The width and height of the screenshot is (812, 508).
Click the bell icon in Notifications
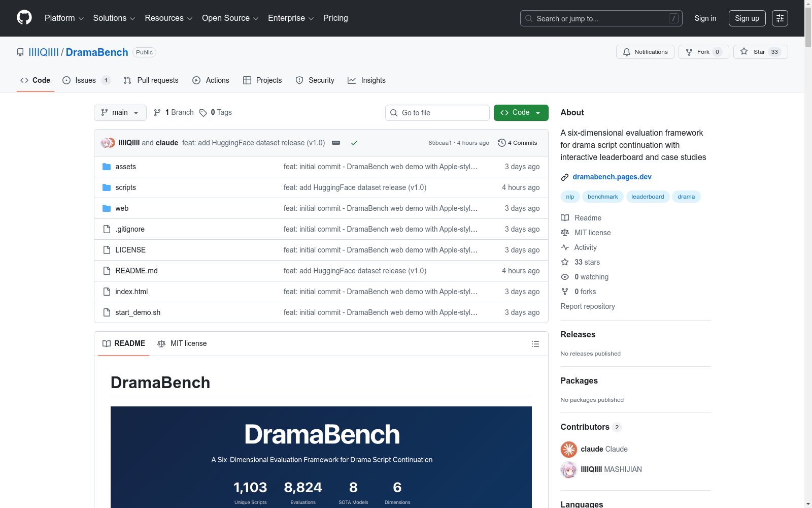pyautogui.click(x=627, y=52)
